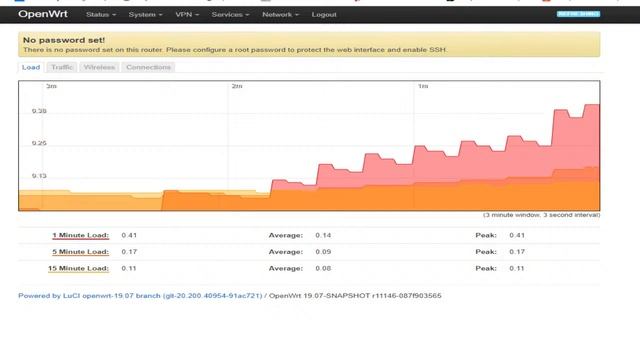
Task: Click the 5 Minute Load label
Action: coord(80,252)
